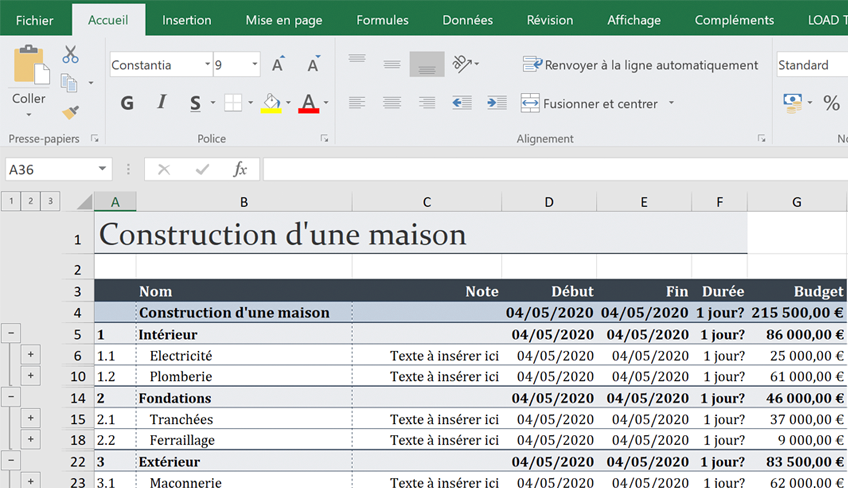Image resolution: width=848 pixels, height=488 pixels.
Task: Click the insert function fx icon
Action: point(240,170)
